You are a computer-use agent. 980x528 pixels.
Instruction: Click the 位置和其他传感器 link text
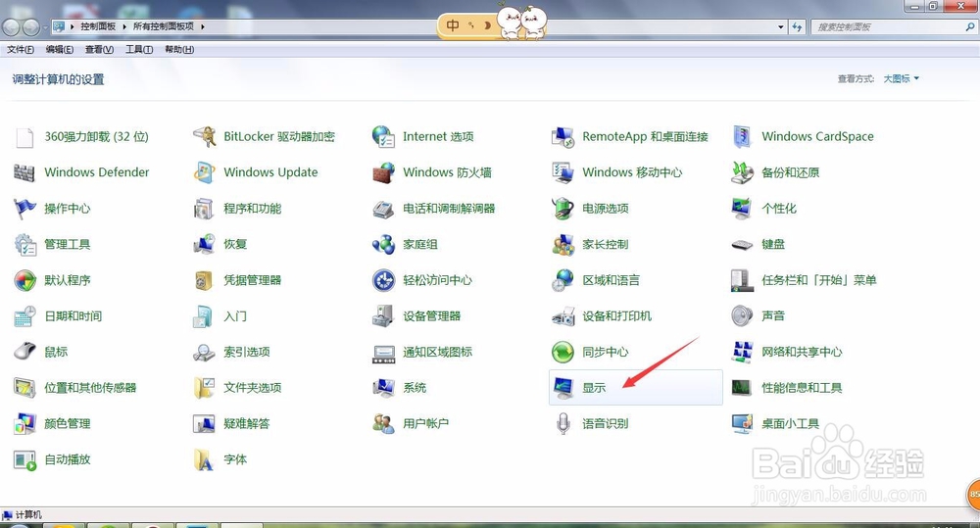[x=90, y=388]
